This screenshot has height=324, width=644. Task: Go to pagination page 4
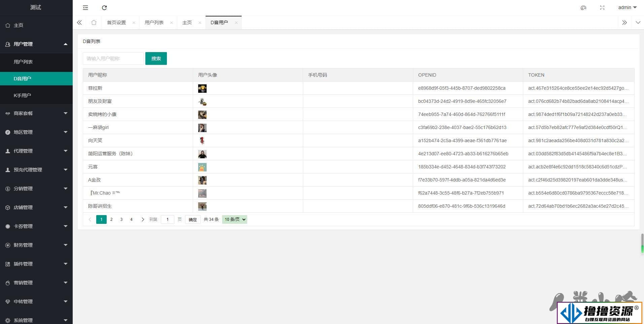pos(132,219)
